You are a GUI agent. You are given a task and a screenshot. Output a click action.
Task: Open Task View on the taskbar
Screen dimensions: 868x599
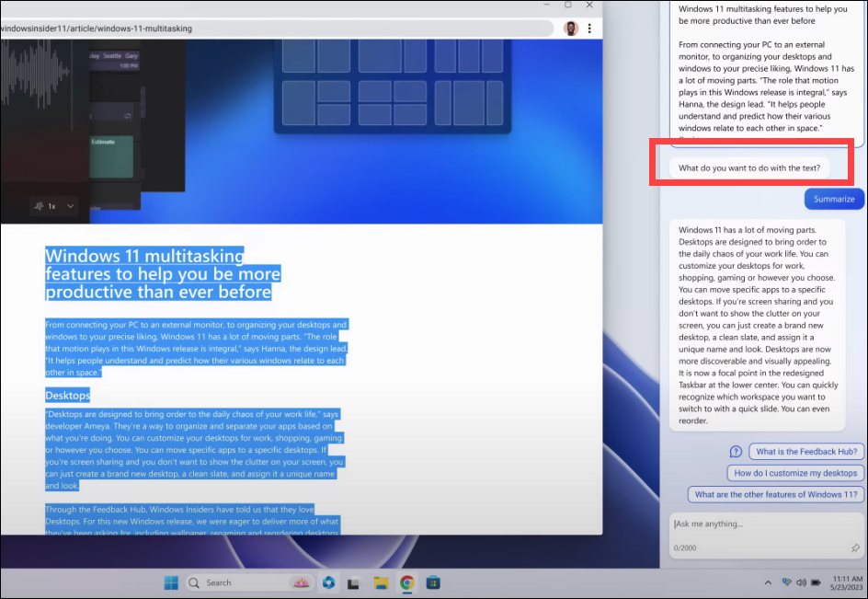coord(354,583)
